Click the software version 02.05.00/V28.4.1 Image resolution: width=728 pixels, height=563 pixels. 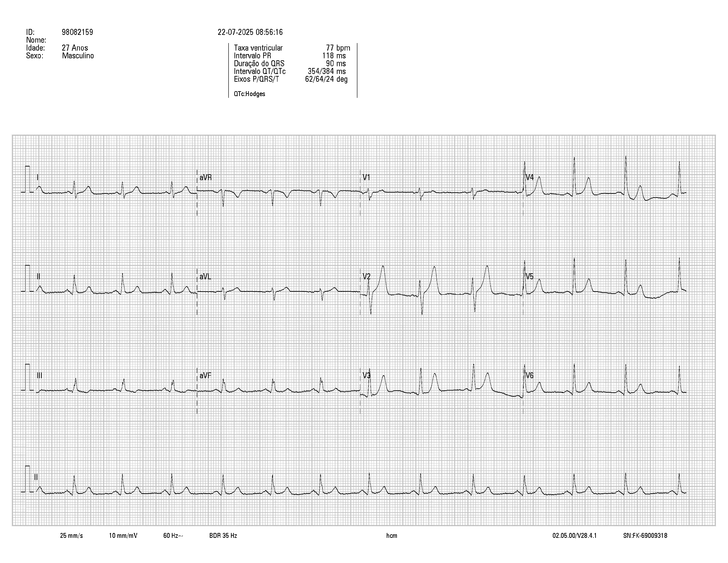pos(575,536)
